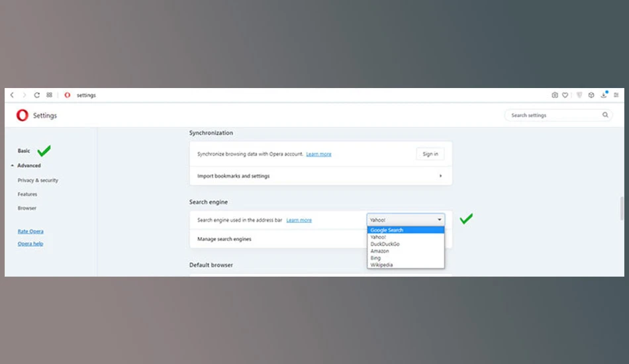The height and width of the screenshot is (364, 629).
Task: Select Basic in the sidebar
Action: (24, 151)
